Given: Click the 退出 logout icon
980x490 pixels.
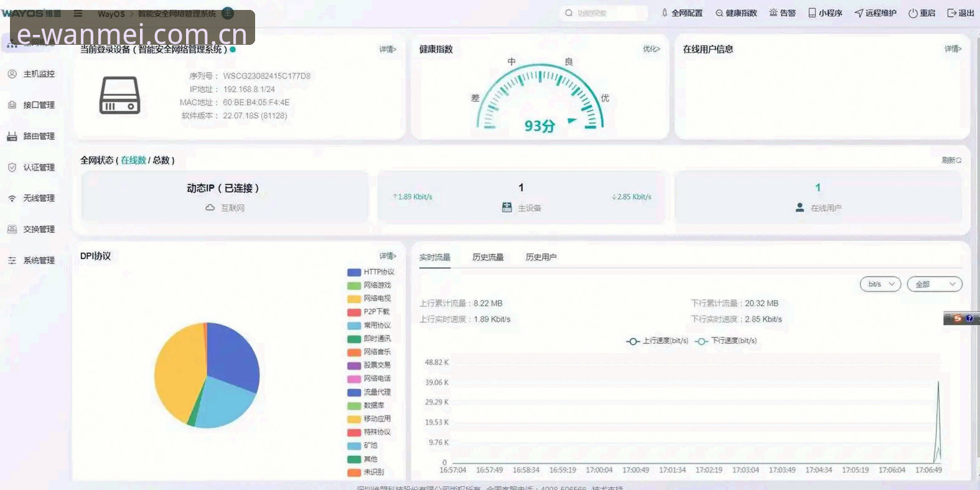Looking at the screenshot, I should pyautogui.click(x=961, y=13).
